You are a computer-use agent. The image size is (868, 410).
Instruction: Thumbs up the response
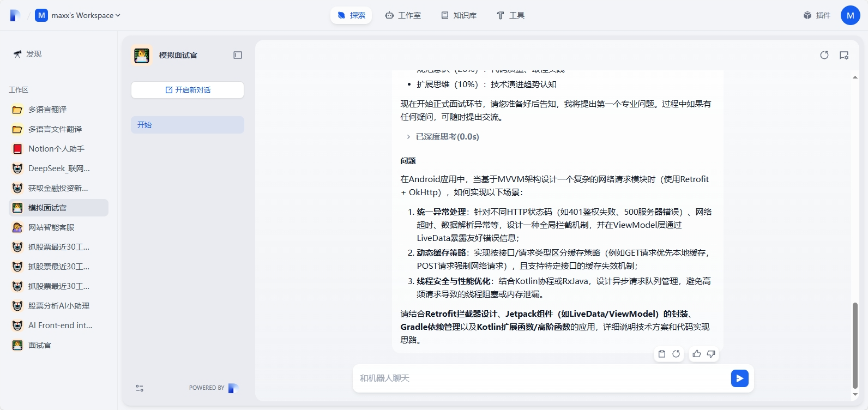point(697,354)
